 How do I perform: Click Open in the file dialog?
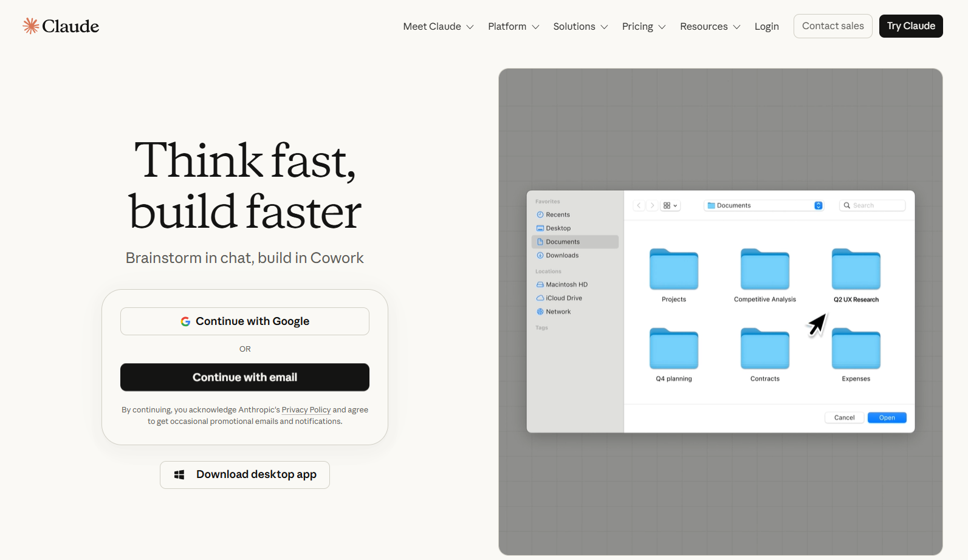tap(887, 418)
